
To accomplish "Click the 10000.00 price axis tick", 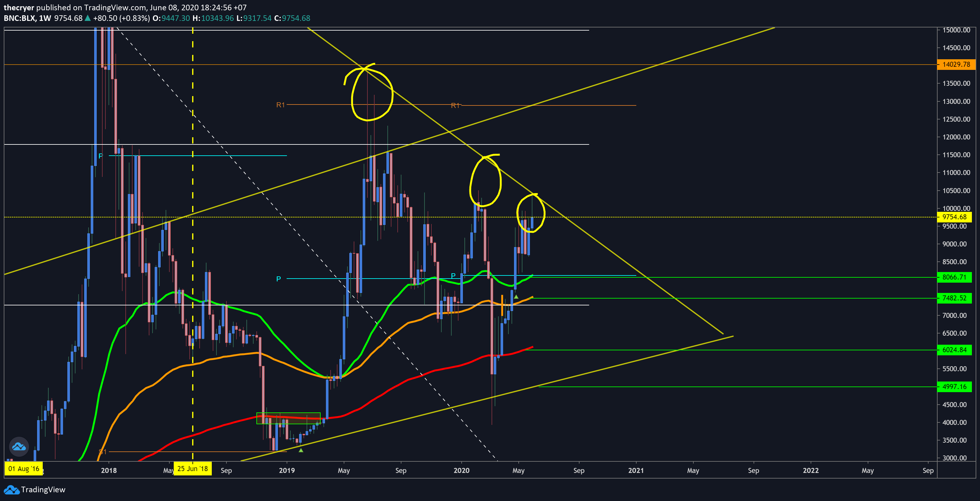I will pyautogui.click(x=956, y=208).
